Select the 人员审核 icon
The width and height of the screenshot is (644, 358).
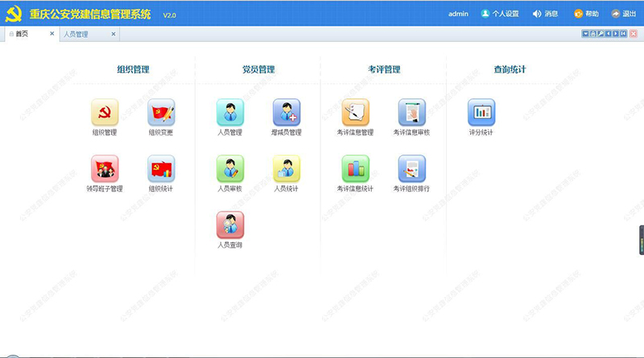(x=229, y=169)
